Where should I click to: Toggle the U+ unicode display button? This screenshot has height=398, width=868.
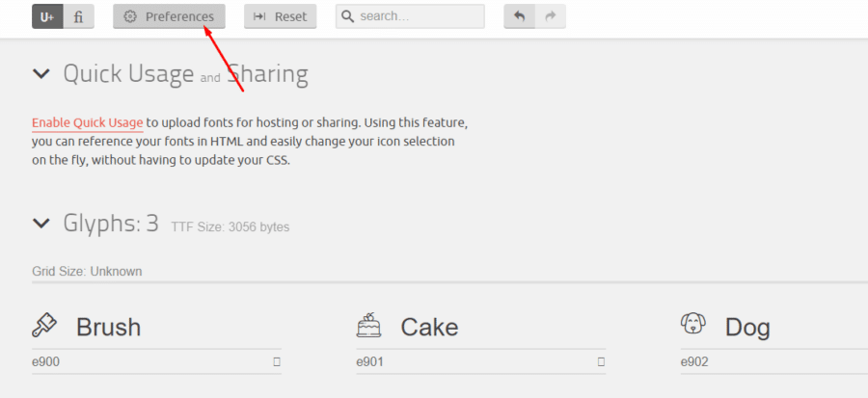47,16
